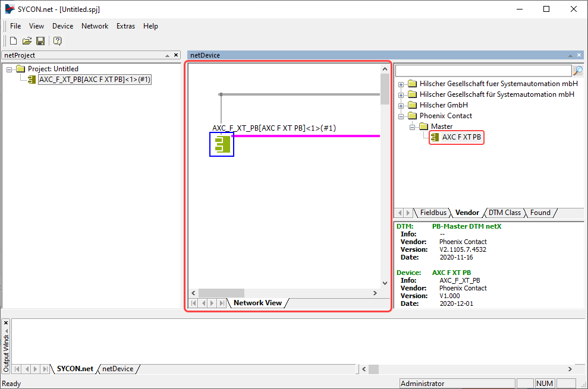Go to last output window tab

pyautogui.click(x=45, y=369)
